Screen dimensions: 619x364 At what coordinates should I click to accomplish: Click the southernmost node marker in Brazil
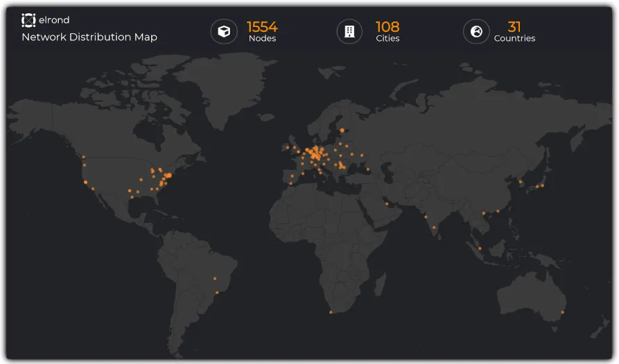click(x=217, y=293)
